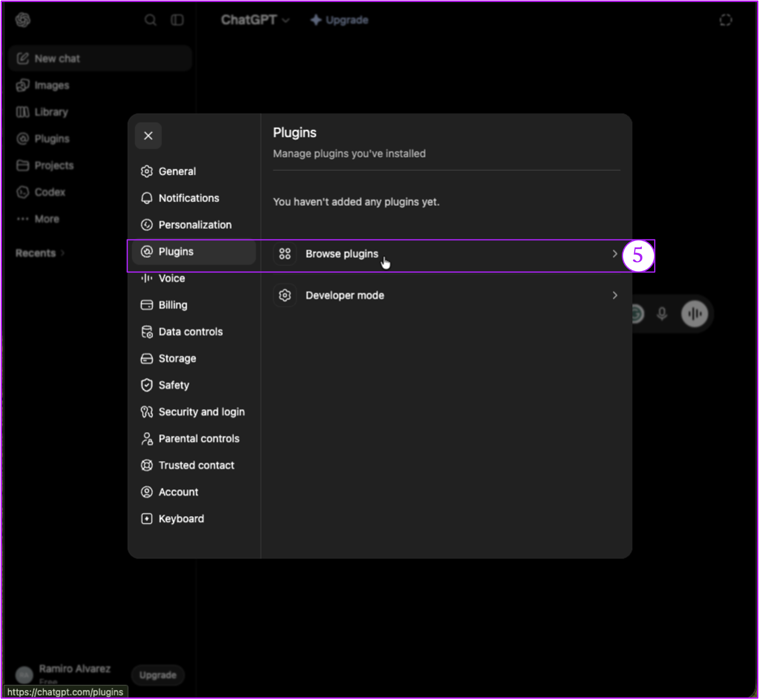Open the General settings tab

coord(194,172)
